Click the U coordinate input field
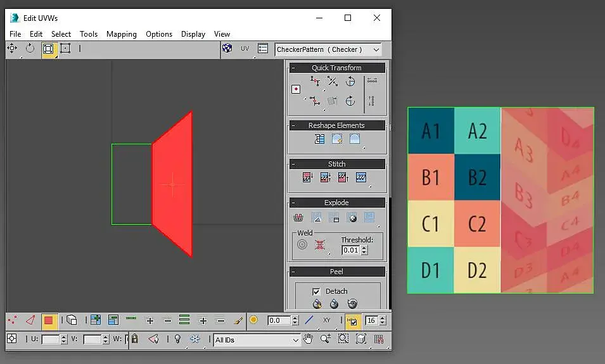This screenshot has width=605, height=364. pos(51,339)
